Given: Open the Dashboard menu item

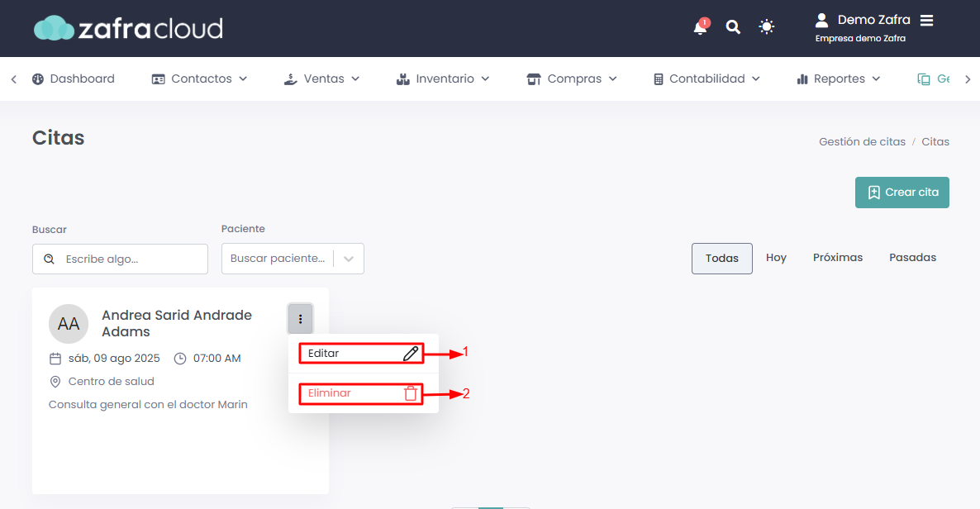Looking at the screenshot, I should tap(73, 78).
